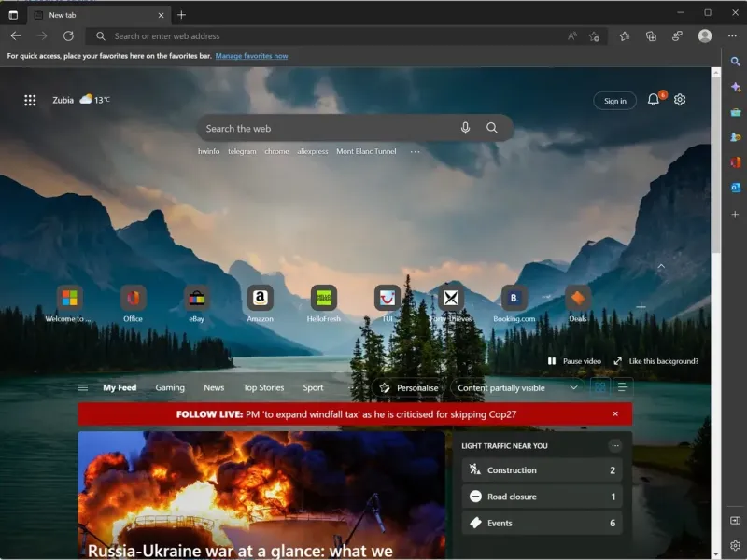747x560 pixels.
Task: Switch feed to list view layout
Action: click(x=623, y=387)
